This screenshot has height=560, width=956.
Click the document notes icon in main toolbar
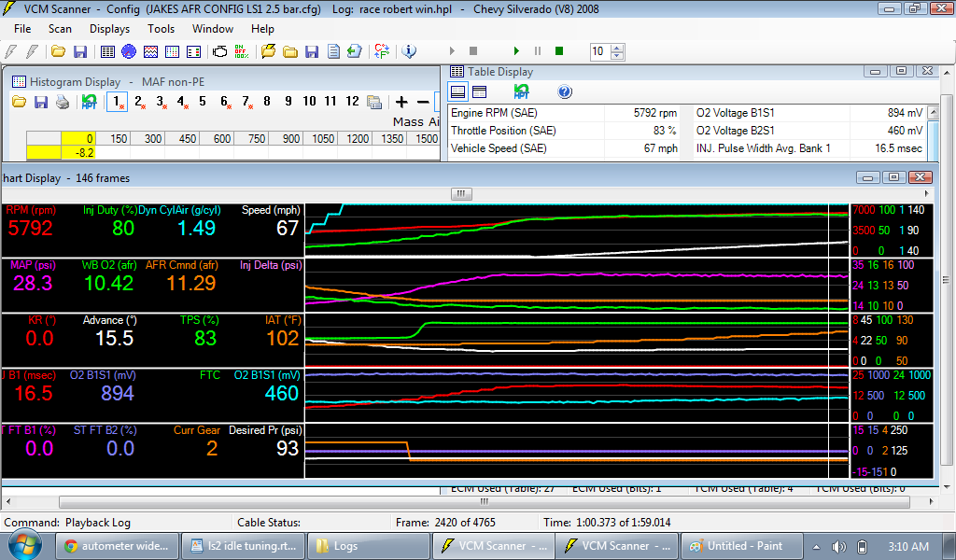coord(333,51)
